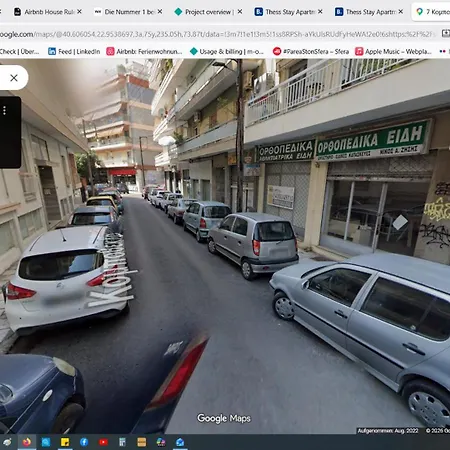The height and width of the screenshot is (450, 450).
Task: Close the Die Nummer 1 tab
Action: [160, 12]
